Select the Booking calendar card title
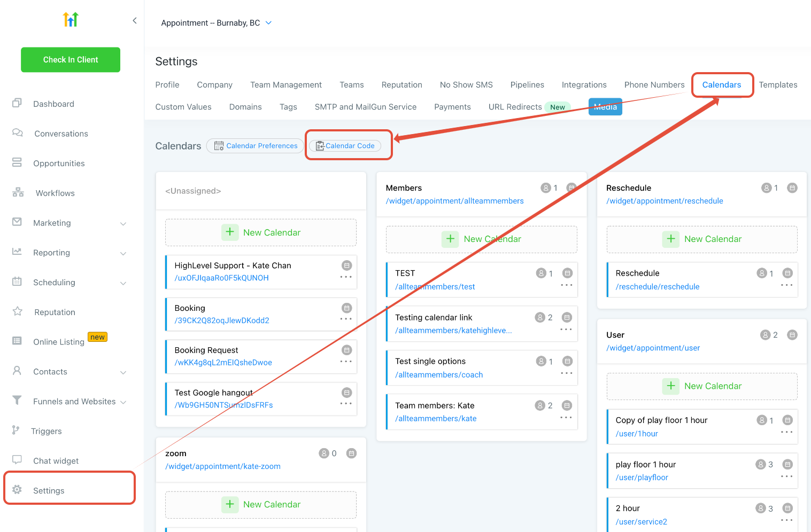This screenshot has height=532, width=811. pyautogui.click(x=190, y=308)
